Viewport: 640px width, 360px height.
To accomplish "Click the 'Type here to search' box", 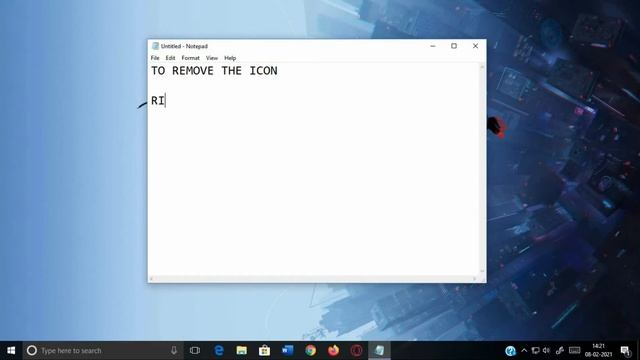I will (x=103, y=351).
